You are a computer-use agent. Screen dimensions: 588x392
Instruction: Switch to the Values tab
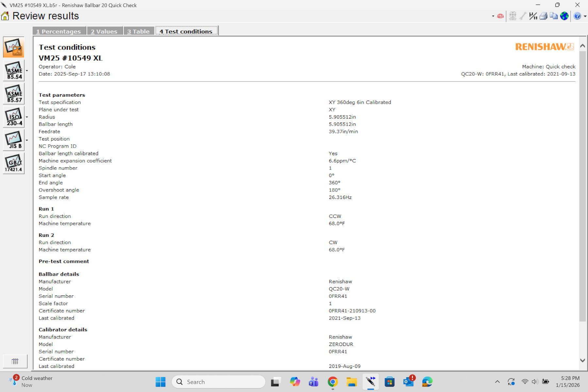104,31
